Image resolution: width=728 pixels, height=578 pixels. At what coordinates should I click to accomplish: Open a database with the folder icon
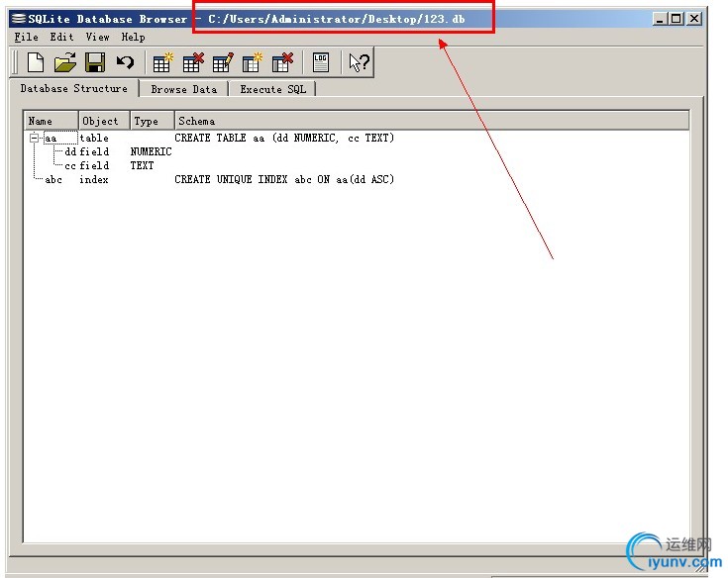point(65,62)
